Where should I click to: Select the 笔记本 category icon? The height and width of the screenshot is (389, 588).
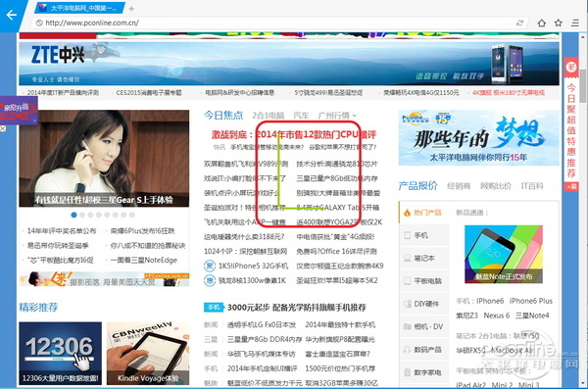[x=408, y=258]
